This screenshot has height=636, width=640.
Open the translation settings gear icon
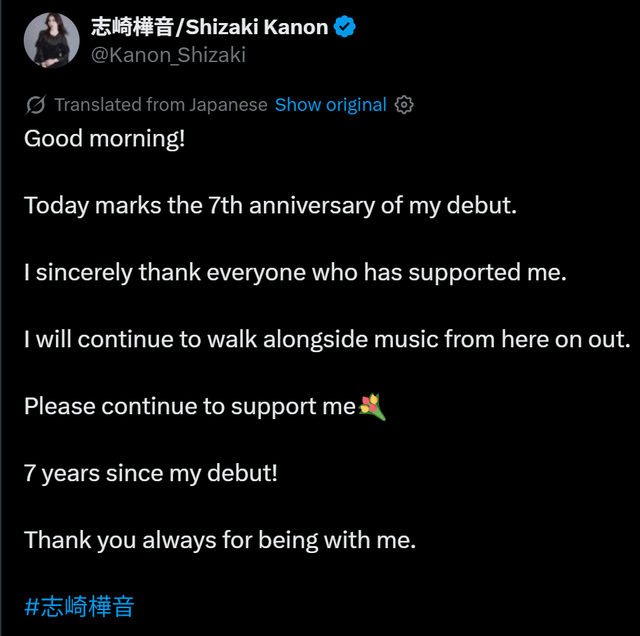click(404, 105)
